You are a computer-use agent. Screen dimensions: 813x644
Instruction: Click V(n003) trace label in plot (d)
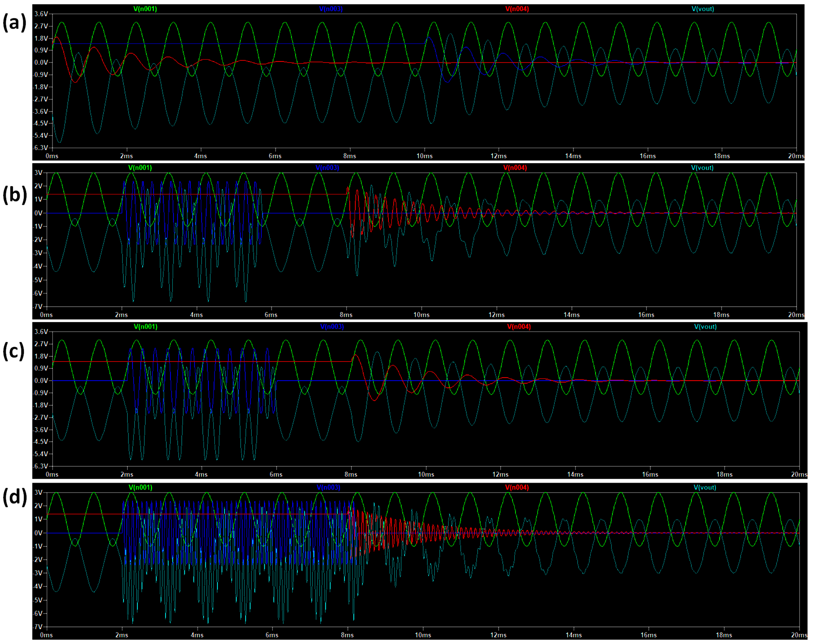click(328, 487)
